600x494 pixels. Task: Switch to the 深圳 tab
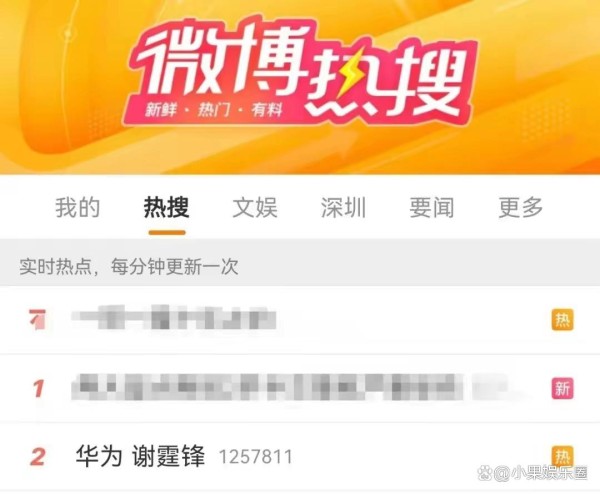point(343,208)
